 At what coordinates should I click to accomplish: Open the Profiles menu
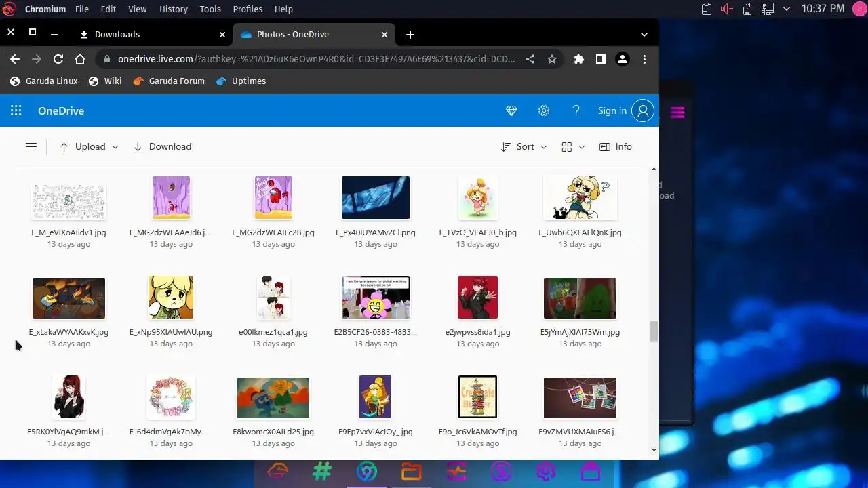tap(248, 9)
